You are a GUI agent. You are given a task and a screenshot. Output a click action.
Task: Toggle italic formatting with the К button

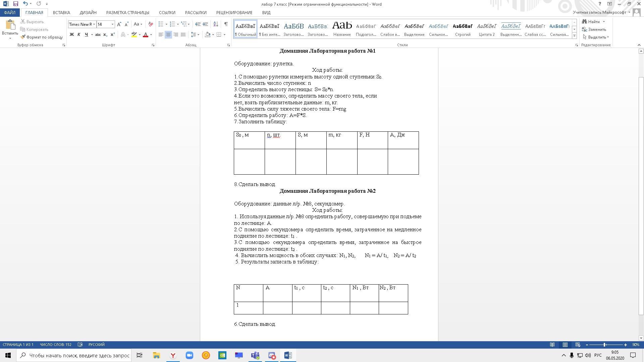(x=79, y=35)
